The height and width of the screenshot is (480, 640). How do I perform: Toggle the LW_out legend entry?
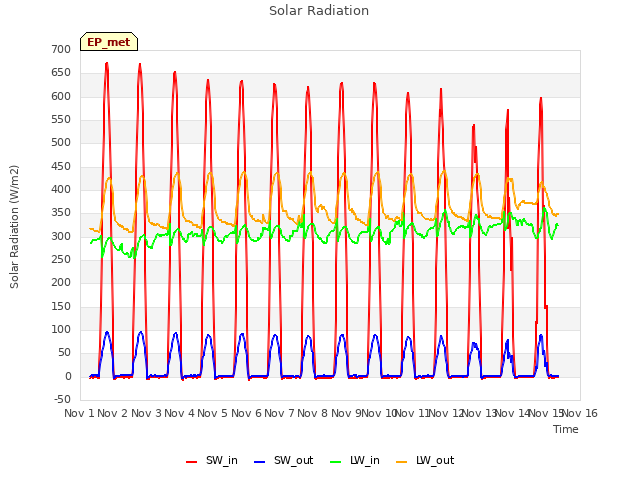coord(425,460)
